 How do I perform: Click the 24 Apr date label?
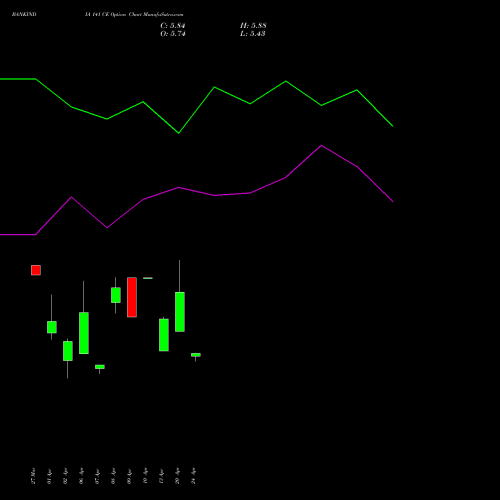coord(193,476)
